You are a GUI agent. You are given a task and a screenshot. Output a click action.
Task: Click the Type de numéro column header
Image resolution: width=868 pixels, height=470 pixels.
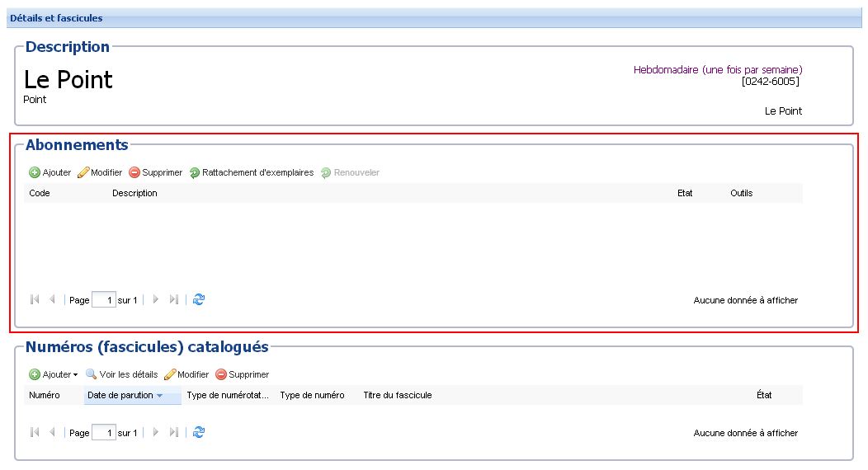[x=312, y=395]
